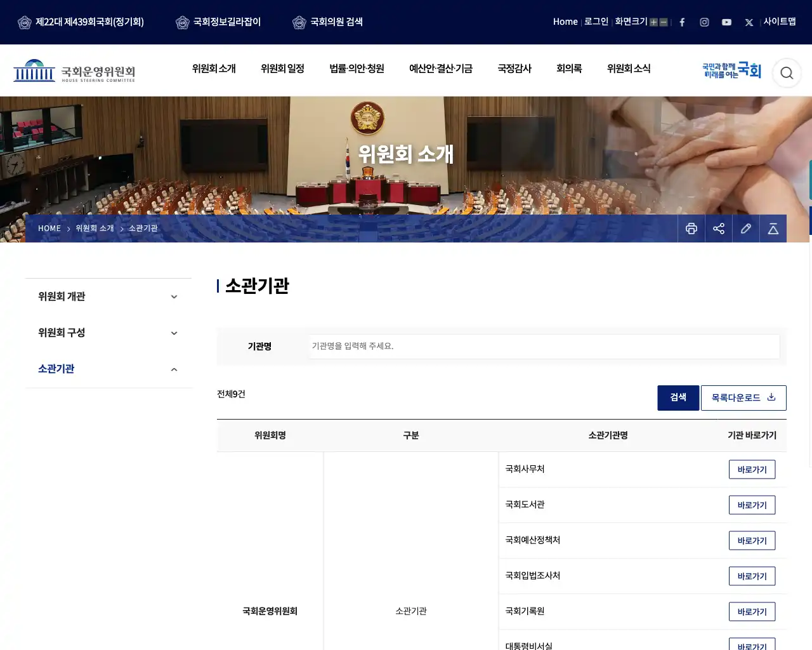
Task: Expand the 위원회 구성 sidebar section
Action: 108,333
